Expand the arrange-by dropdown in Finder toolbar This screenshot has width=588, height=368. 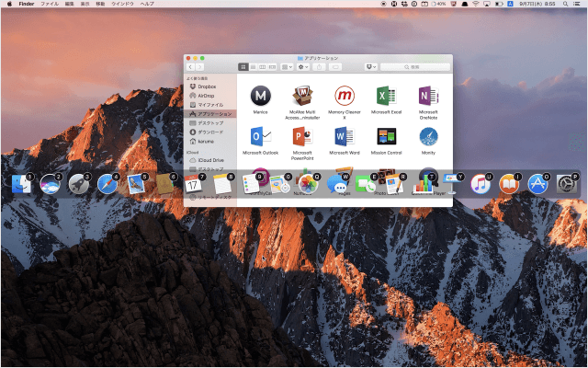point(287,67)
